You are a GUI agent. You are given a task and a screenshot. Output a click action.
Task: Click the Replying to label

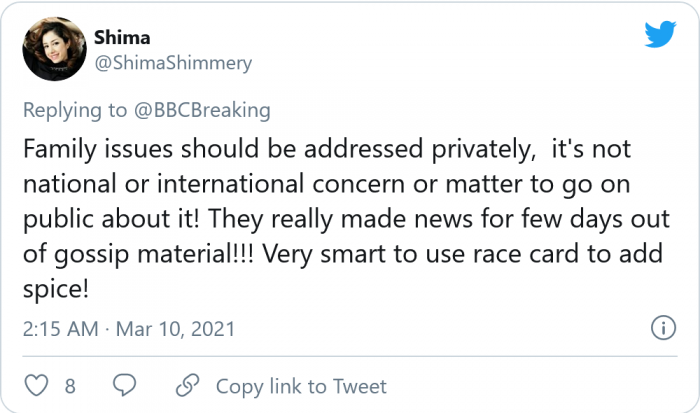point(78,110)
